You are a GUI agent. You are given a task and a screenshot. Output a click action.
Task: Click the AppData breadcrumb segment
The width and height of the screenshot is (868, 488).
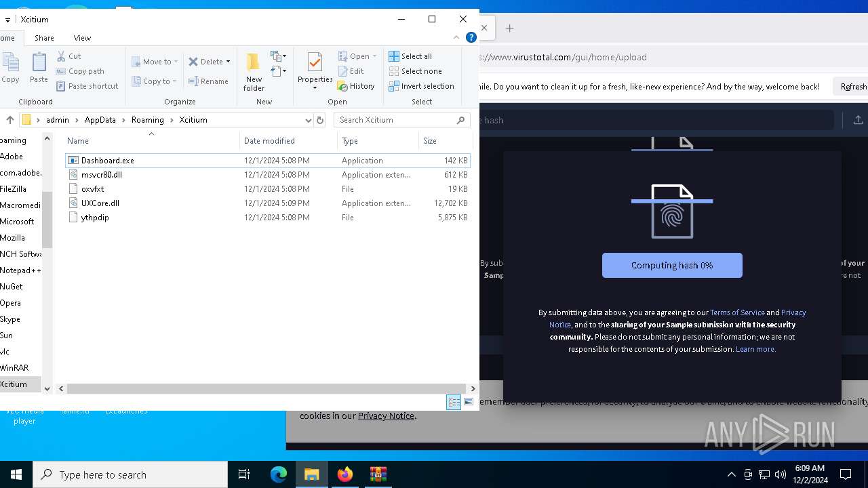[x=100, y=120]
